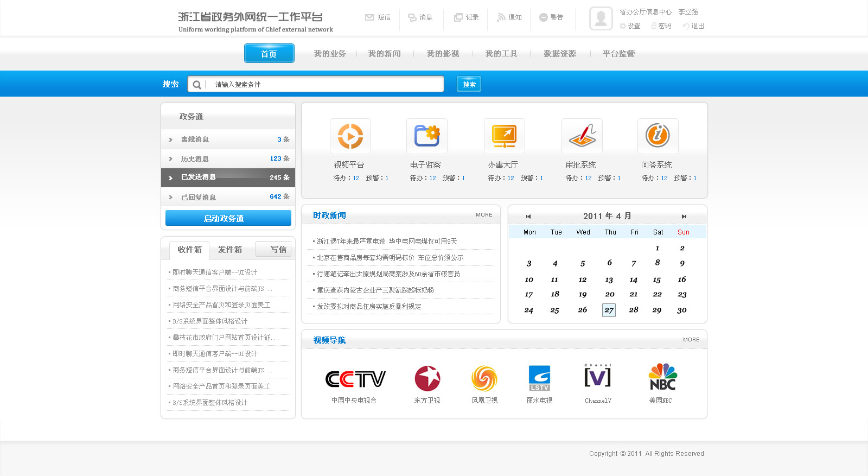The image size is (868, 476).
Task: Click 退出 logout link
Action: point(693,26)
